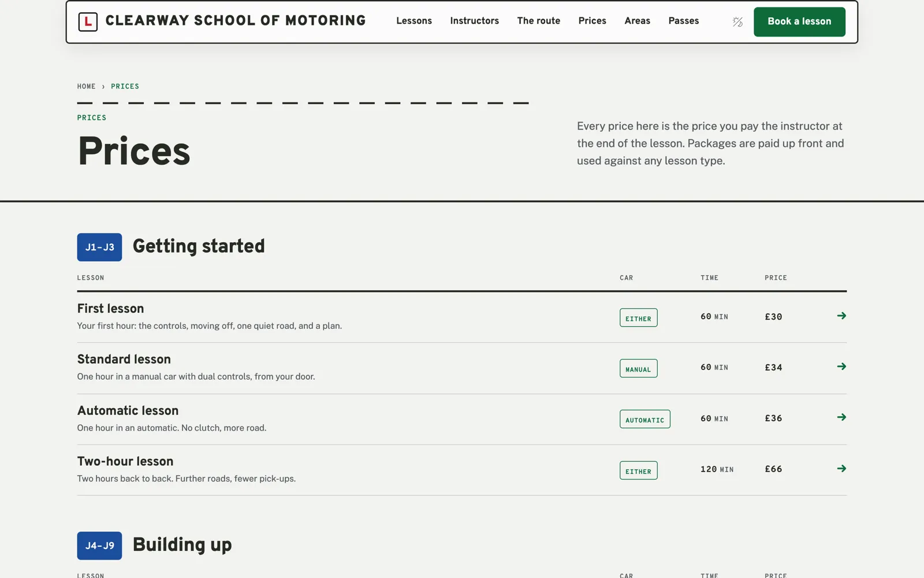
Task: Select the Areas nav item
Action: 638,21
